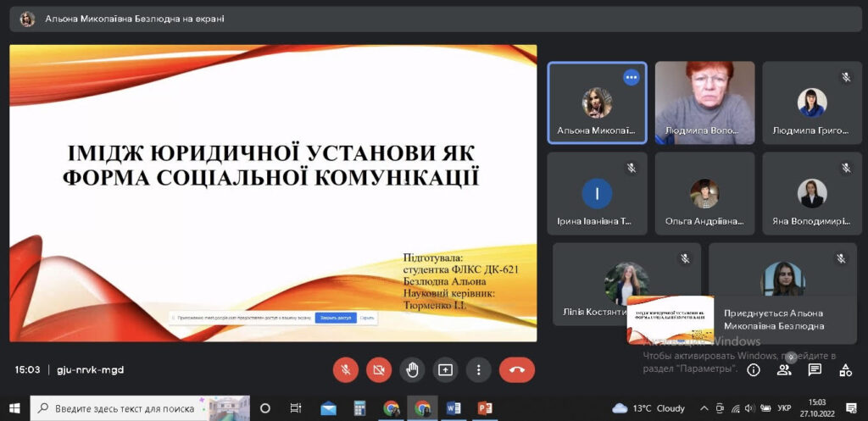The image size is (868, 421).
Task: Open PowerPoint from the taskbar
Action: click(485, 408)
